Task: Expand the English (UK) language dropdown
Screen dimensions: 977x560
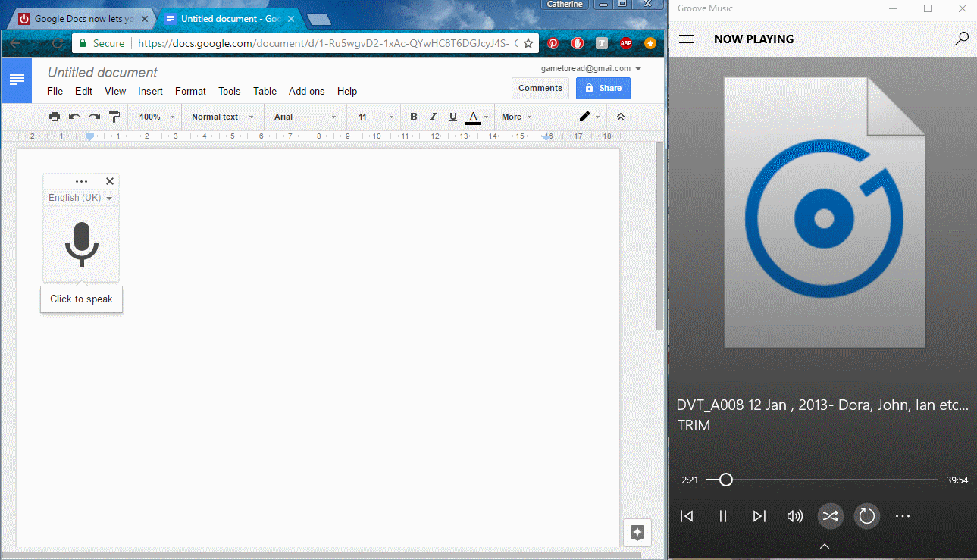Action: point(80,198)
